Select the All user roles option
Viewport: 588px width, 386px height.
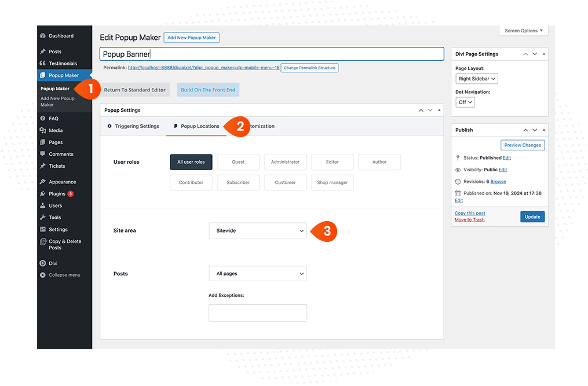pyautogui.click(x=191, y=162)
